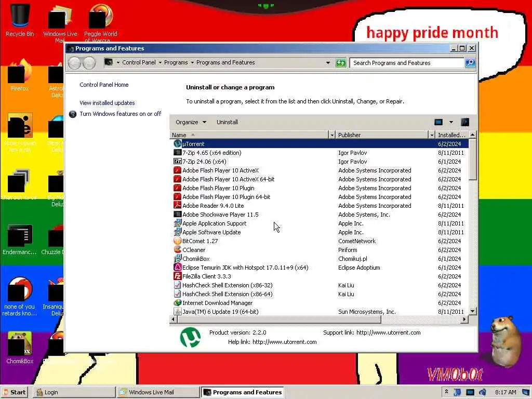Sort by the Name column header

[x=249, y=135]
